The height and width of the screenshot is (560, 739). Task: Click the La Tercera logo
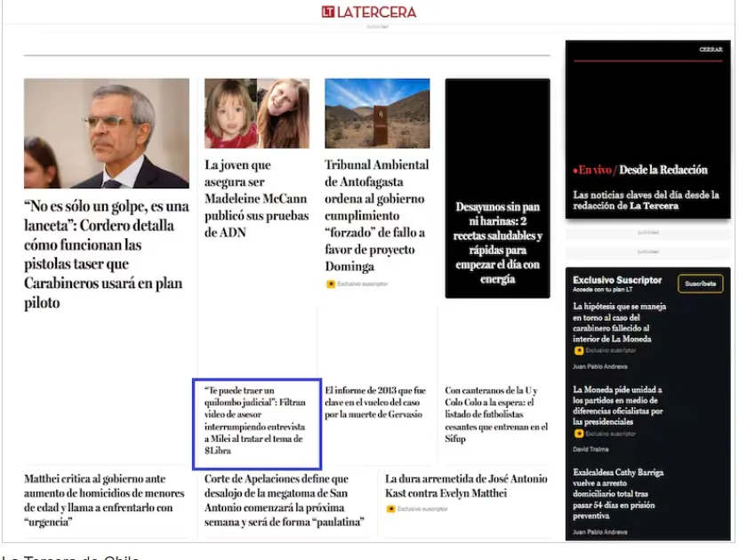coord(368,12)
